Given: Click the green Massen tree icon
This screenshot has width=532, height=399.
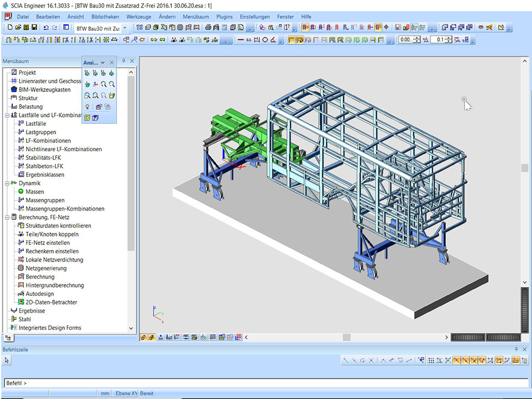Looking at the screenshot, I should click(x=21, y=192).
